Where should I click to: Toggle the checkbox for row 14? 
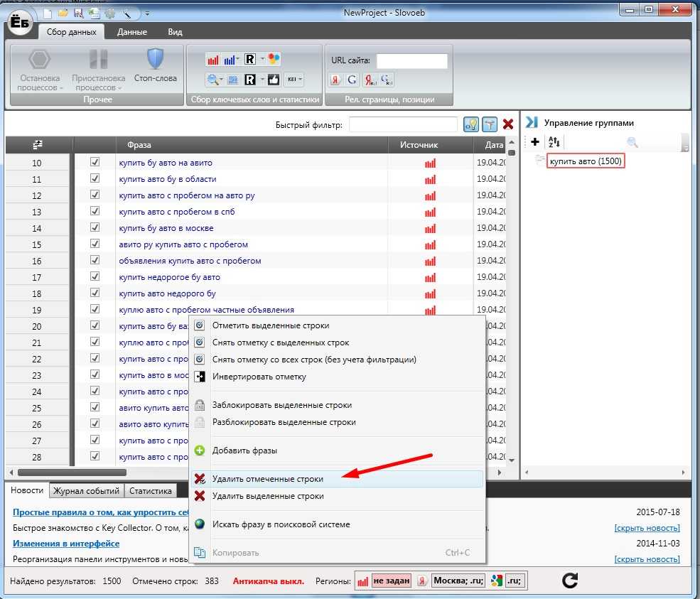(95, 228)
